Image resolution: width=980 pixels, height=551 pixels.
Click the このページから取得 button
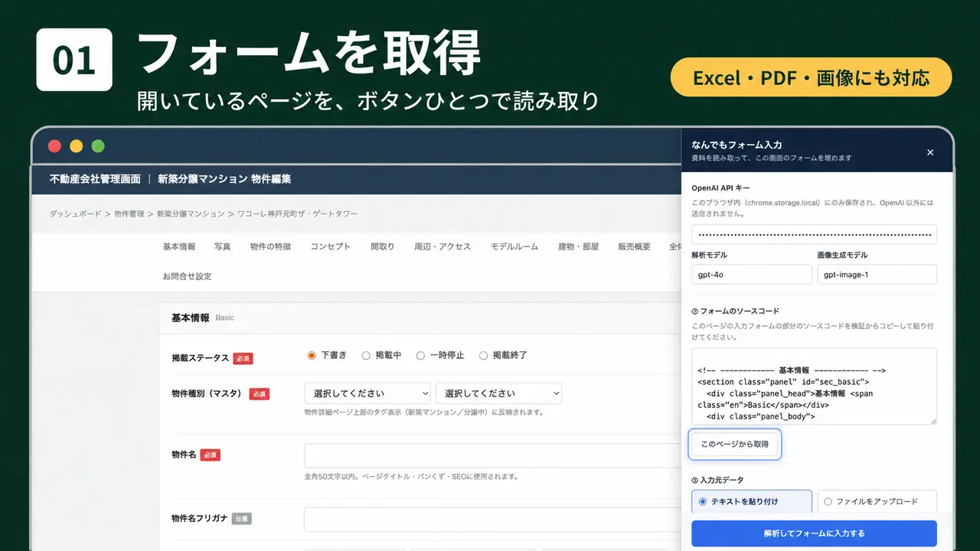pos(735,444)
